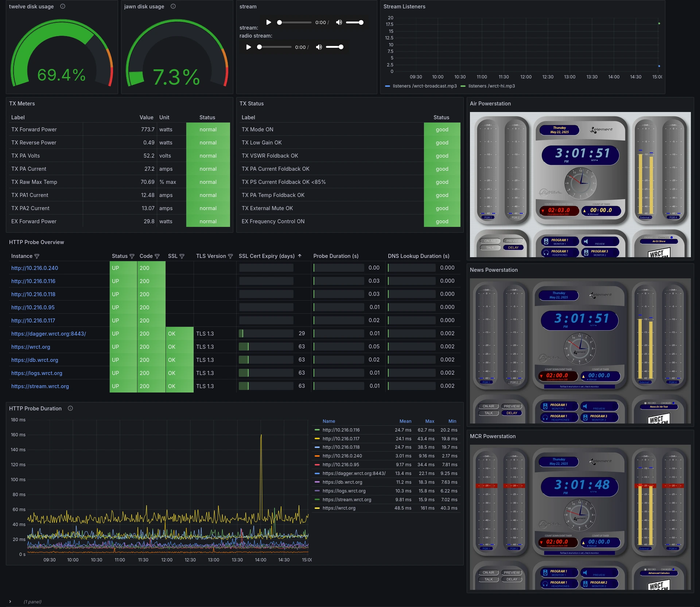Adjust radio stream volume slider
Image resolution: width=700 pixels, height=607 pixels.
pos(334,47)
